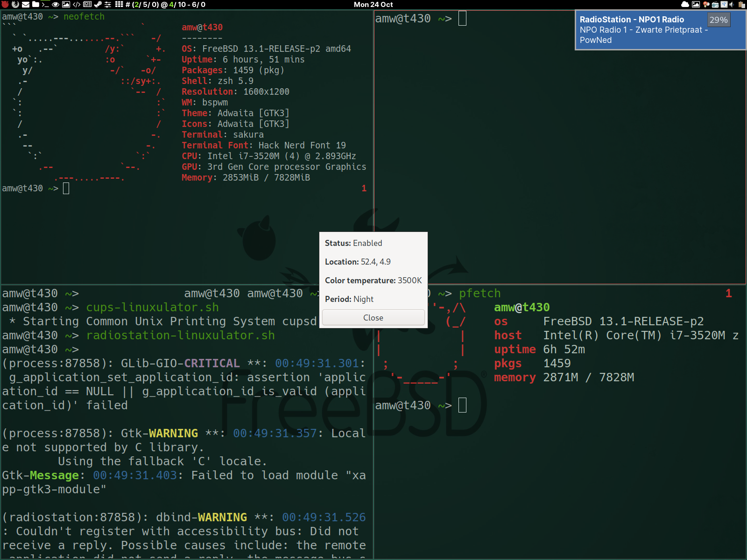This screenshot has height=560, width=747.
Task: Click the 'Gtk-WARNING' text in bottom-left terminal
Action: click(159, 433)
